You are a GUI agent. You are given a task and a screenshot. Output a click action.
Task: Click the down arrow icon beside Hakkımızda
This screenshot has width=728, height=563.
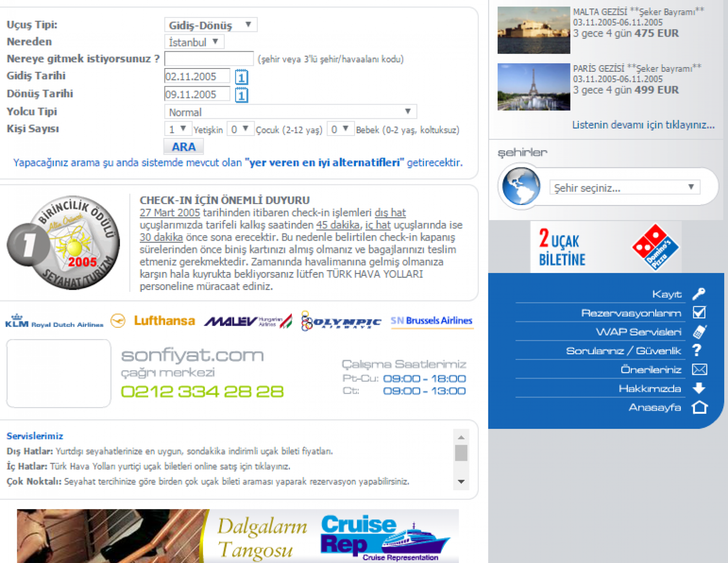[x=699, y=388]
